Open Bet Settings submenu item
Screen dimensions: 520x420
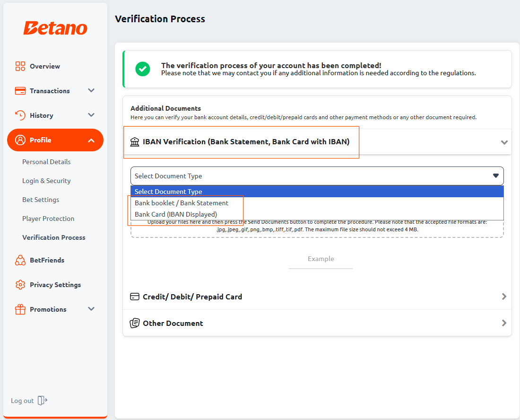(x=41, y=200)
